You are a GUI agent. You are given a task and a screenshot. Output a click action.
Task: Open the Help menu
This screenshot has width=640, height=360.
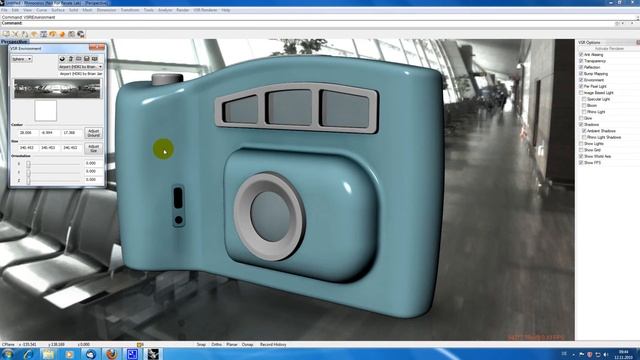point(226,10)
